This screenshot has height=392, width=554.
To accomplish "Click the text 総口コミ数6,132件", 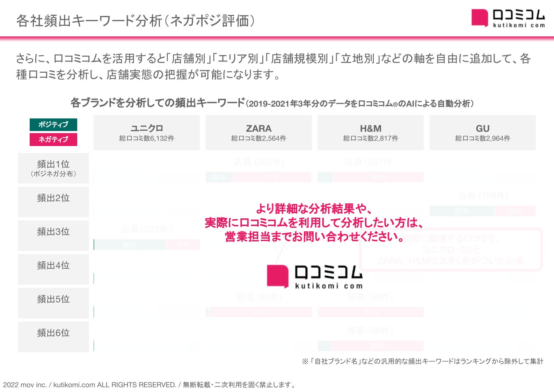I will coord(147,138).
